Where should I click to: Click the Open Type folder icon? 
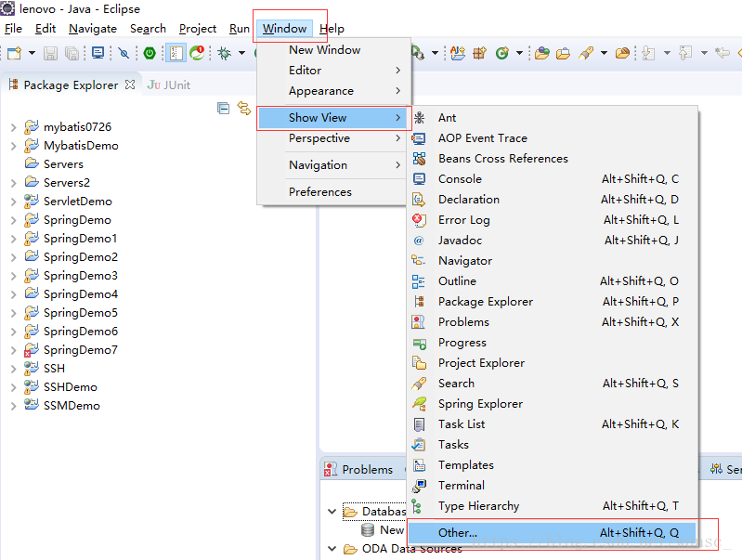(x=541, y=53)
